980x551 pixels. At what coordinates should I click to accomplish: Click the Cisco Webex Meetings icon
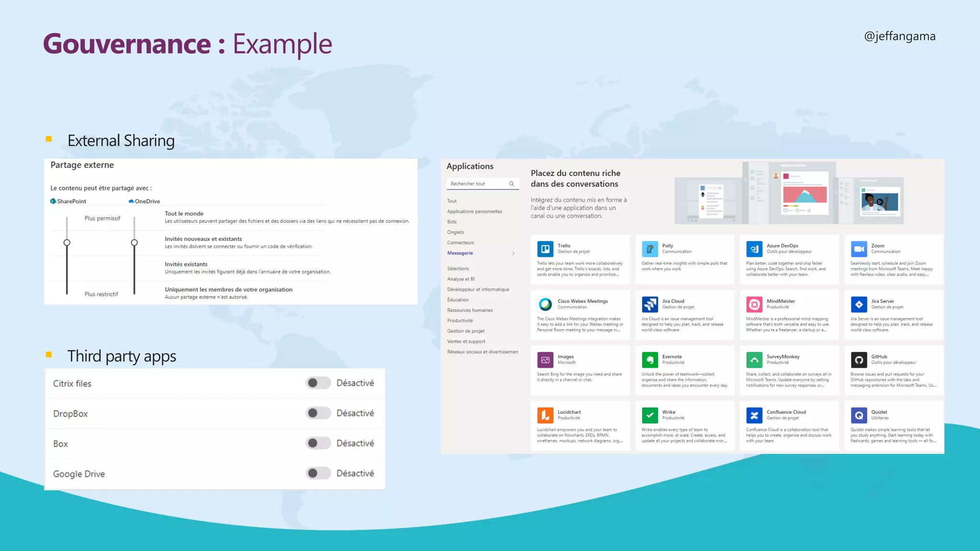click(x=545, y=304)
